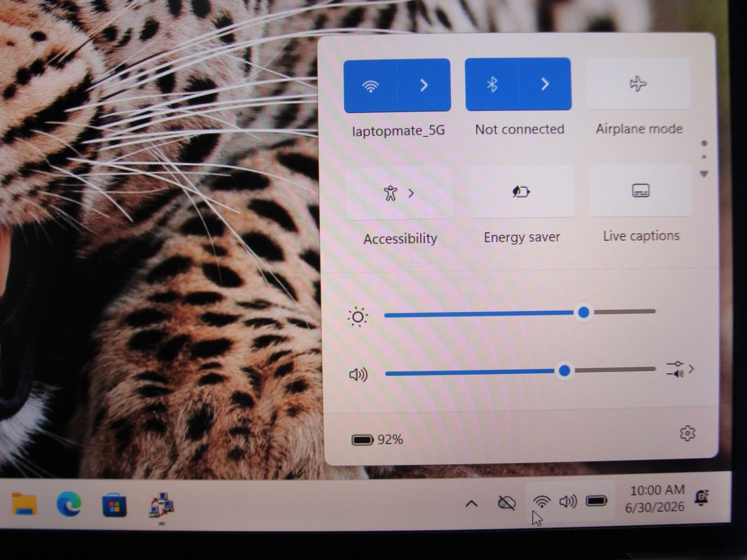Image resolution: width=747 pixels, height=560 pixels.
Task: Toggle the Wi-Fi button off
Action: 371,86
